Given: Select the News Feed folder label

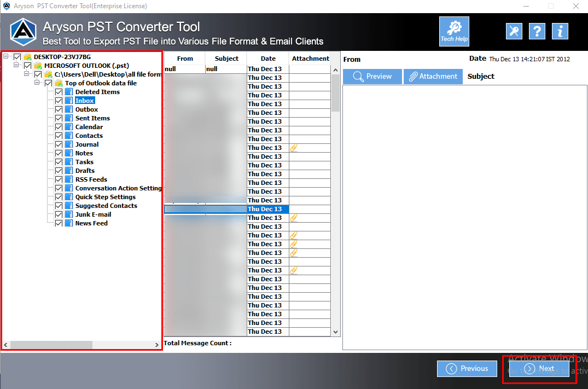Looking at the screenshot, I should [91, 223].
